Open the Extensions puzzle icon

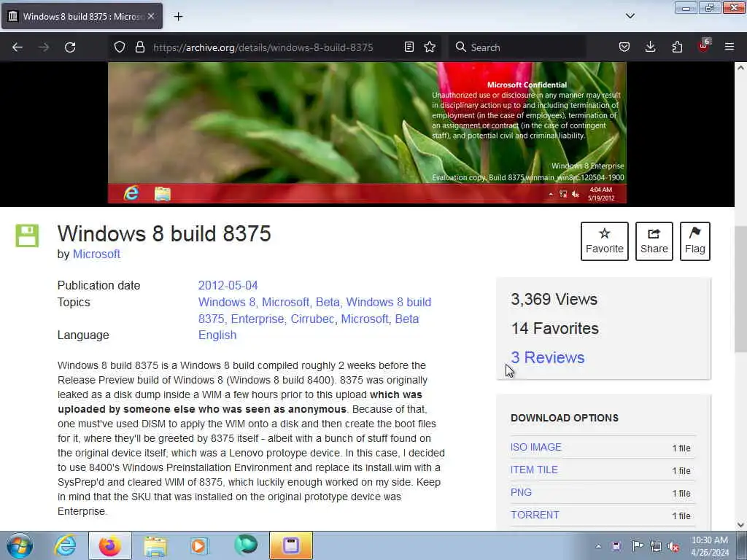tap(677, 47)
